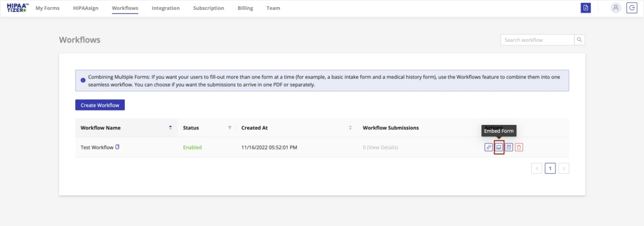Click the logout icon in header
This screenshot has height=226, width=644.
[631, 8]
